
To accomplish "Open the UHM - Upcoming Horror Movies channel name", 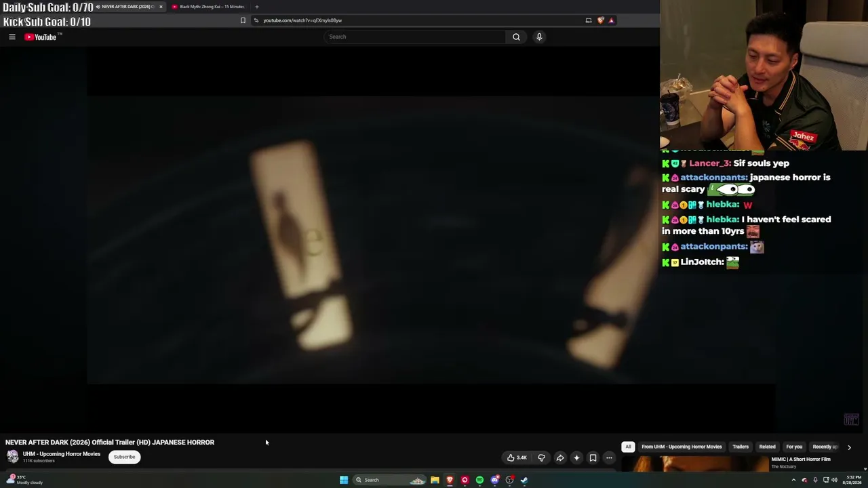I will pos(61,454).
